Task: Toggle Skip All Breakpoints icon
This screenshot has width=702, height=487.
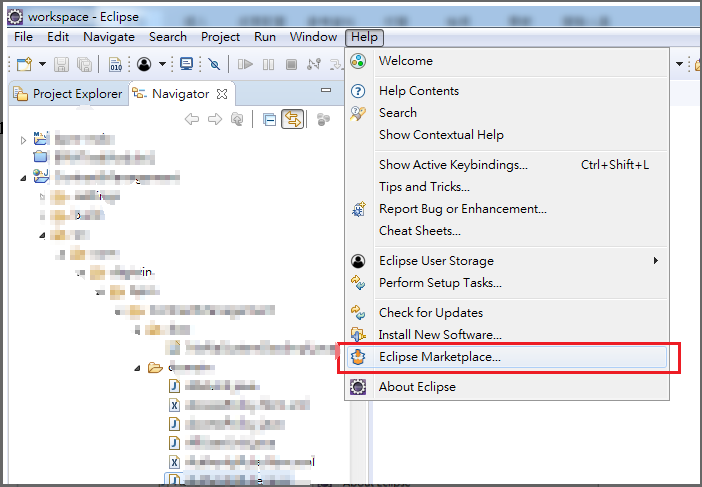Action: [214, 64]
